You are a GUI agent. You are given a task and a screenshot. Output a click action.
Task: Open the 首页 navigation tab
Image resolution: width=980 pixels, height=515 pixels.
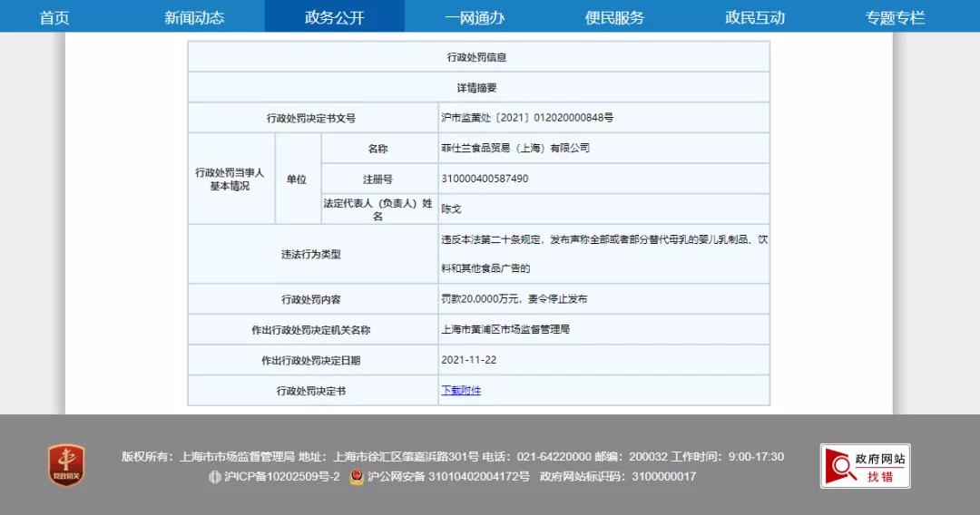click(54, 17)
